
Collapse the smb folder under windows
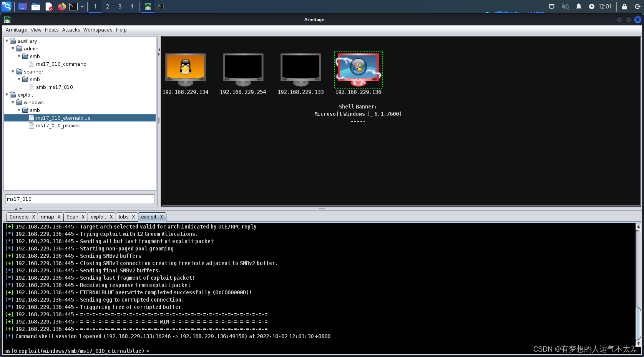(x=19, y=110)
